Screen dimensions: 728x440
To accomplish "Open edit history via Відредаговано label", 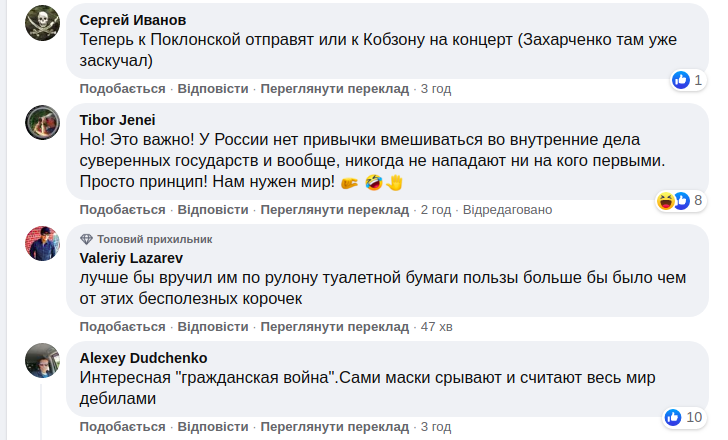I will [x=508, y=210].
